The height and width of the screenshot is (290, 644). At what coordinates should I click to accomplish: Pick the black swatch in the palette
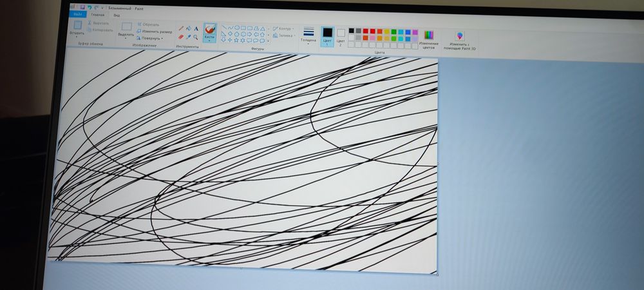pyautogui.click(x=352, y=30)
